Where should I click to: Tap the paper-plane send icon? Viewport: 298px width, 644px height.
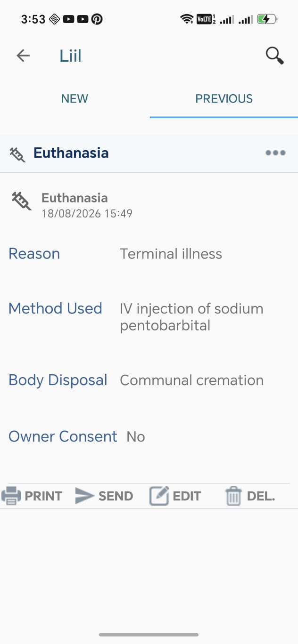point(85,496)
